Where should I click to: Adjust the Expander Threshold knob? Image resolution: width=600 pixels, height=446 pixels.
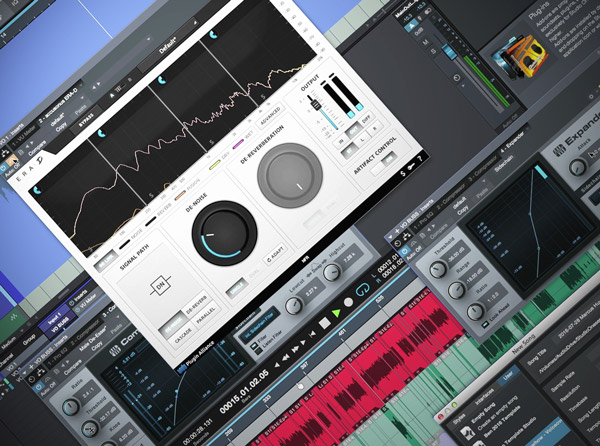click(x=437, y=269)
